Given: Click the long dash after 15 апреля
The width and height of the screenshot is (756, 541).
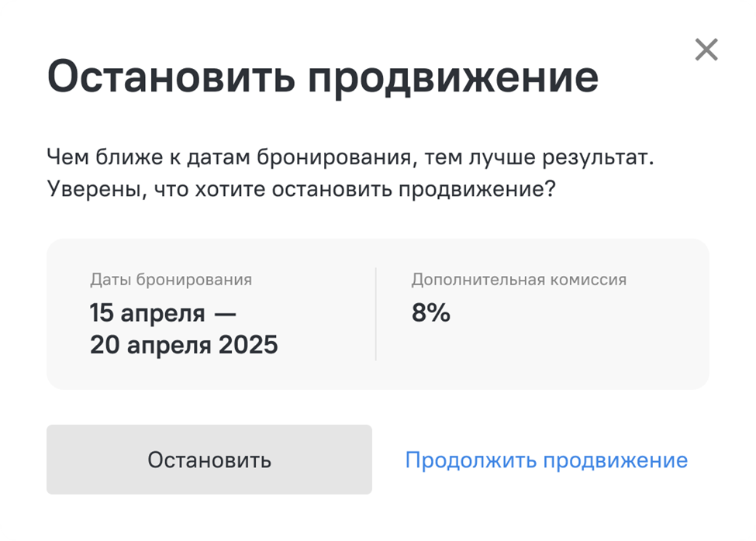Looking at the screenshot, I should point(225,314).
